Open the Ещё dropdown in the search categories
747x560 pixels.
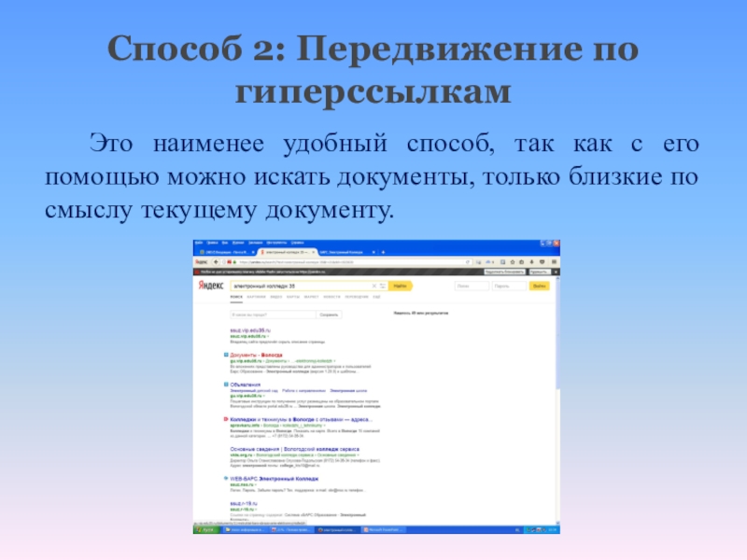click(376, 297)
